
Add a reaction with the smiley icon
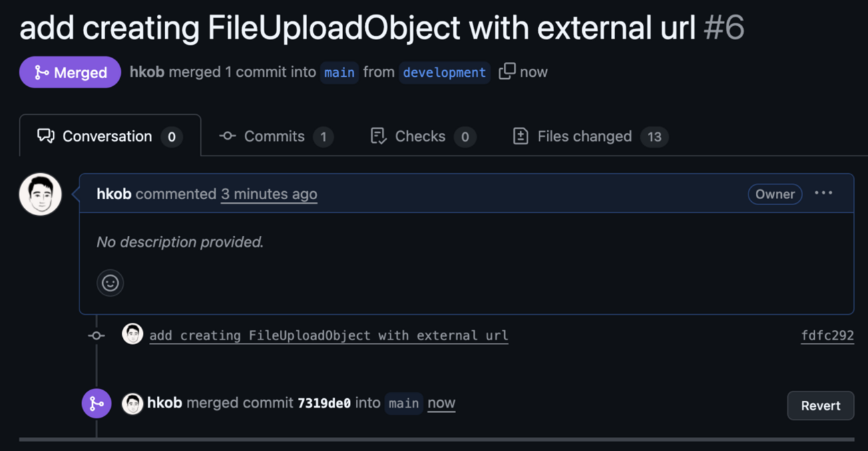110,283
